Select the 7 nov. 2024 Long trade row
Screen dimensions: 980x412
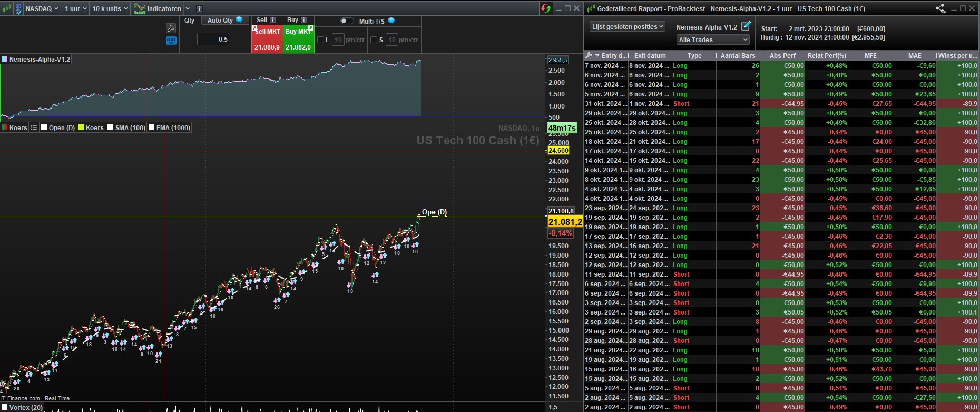click(x=781, y=66)
